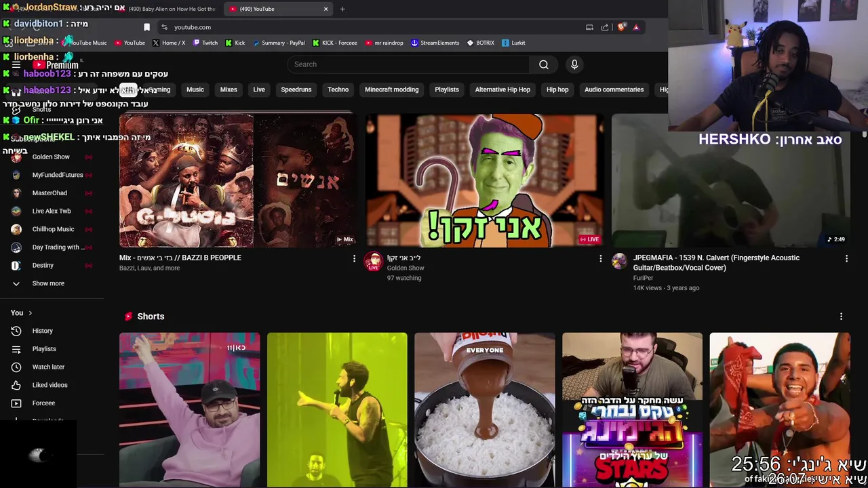Click FuriPer channel avatar
The image size is (868, 488).
point(619,262)
